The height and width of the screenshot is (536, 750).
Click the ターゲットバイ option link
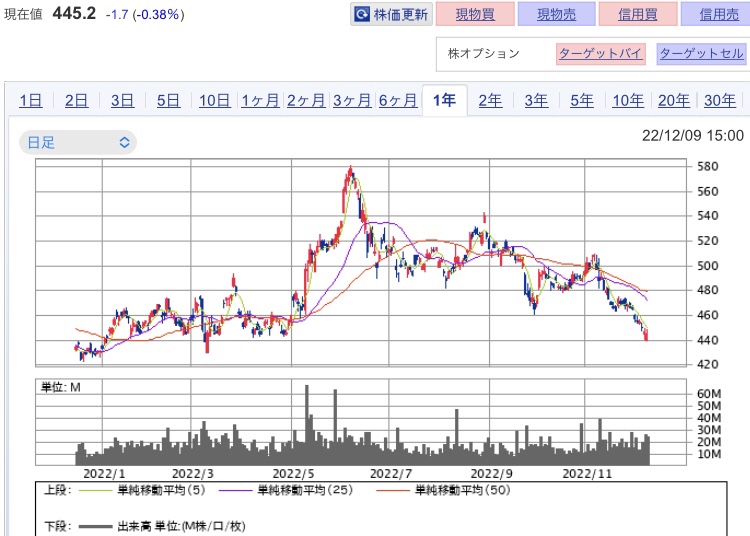600,54
